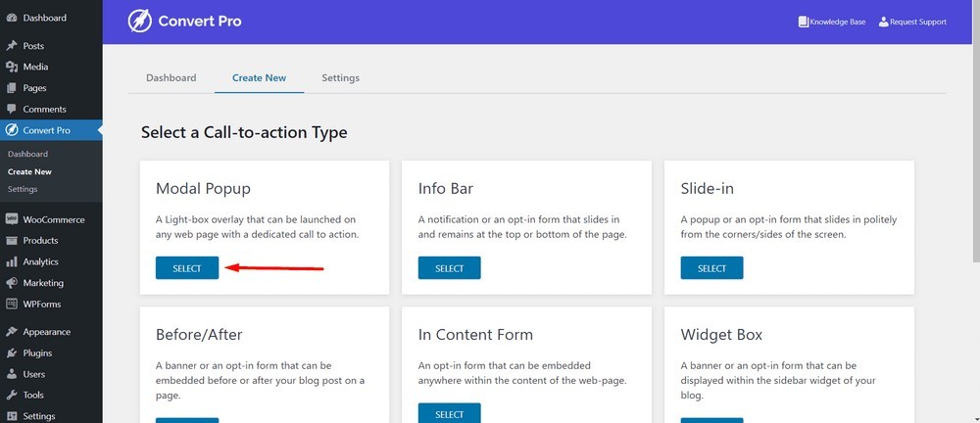Switch to the Settings tab
Image resolution: width=980 pixels, height=423 pixels.
(341, 78)
